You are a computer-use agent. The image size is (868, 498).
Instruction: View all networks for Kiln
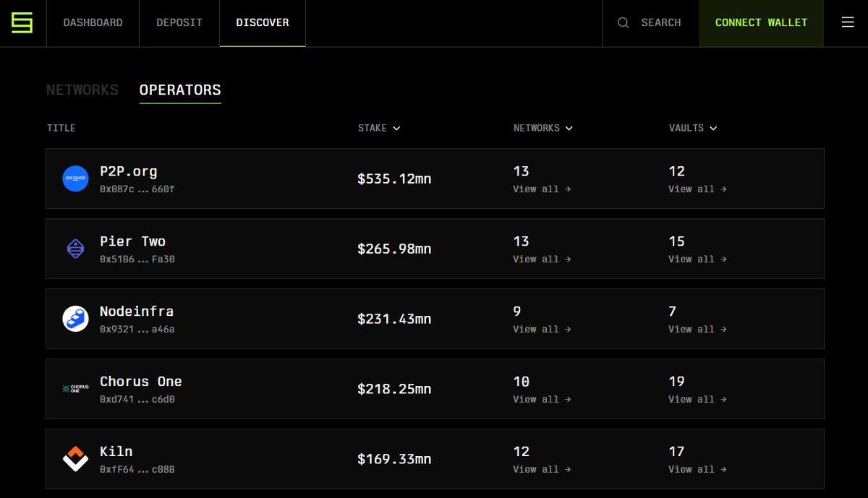542,470
